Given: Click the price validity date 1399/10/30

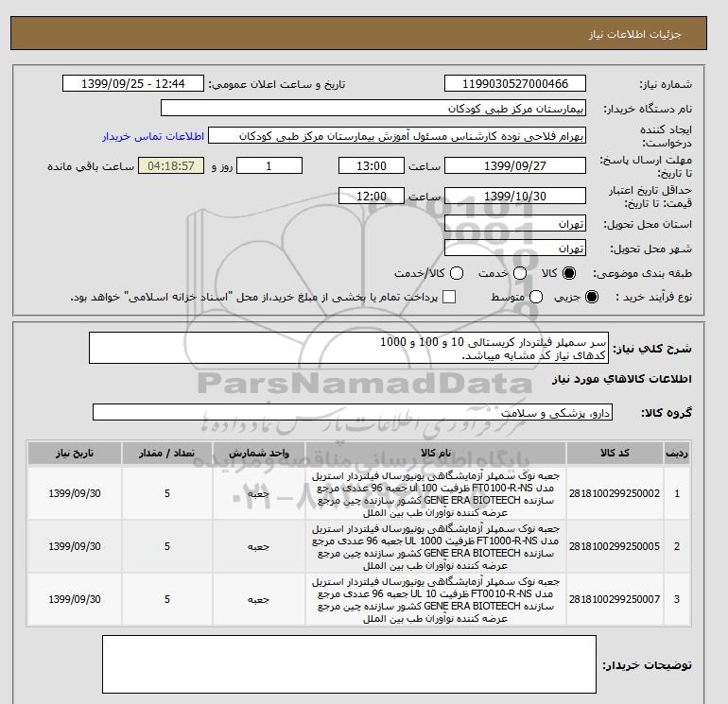Looking at the screenshot, I should pyautogui.click(x=515, y=196).
